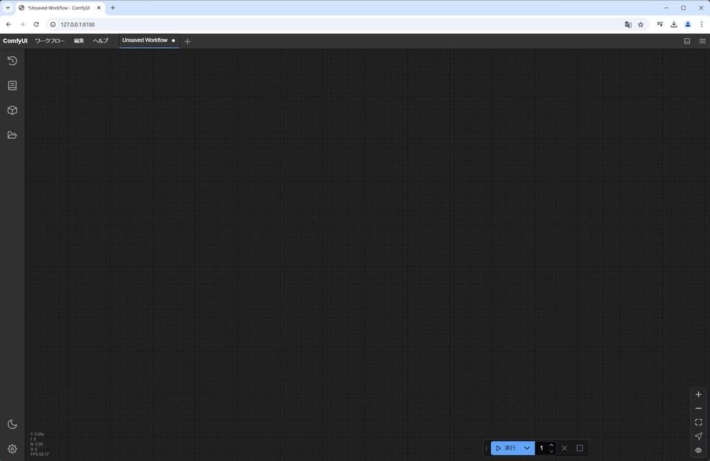Close the Unsaved Workflow browser tab
This screenshot has width=710, height=461.
tap(99, 8)
